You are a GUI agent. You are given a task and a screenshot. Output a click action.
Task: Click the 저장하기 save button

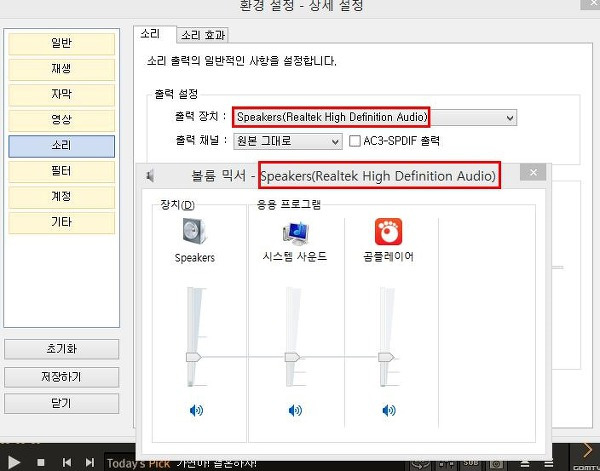point(61,377)
